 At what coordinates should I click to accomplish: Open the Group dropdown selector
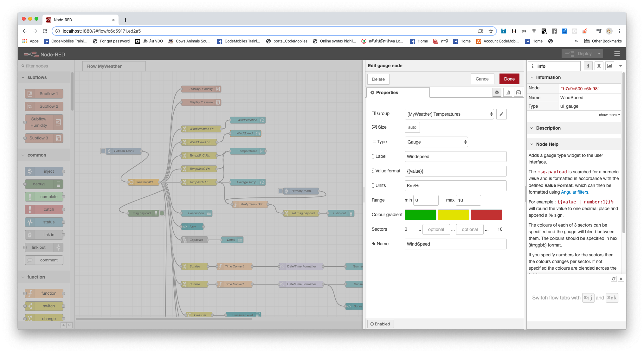pyautogui.click(x=449, y=114)
